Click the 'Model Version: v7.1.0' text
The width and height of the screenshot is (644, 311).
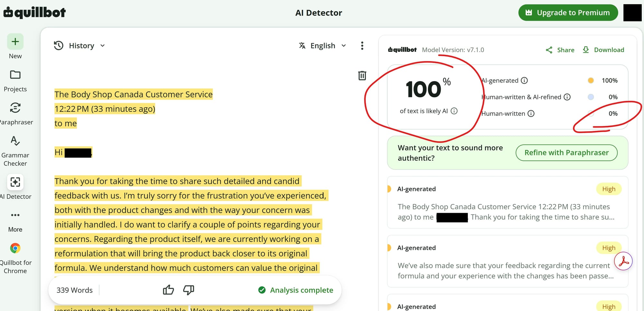click(x=453, y=50)
